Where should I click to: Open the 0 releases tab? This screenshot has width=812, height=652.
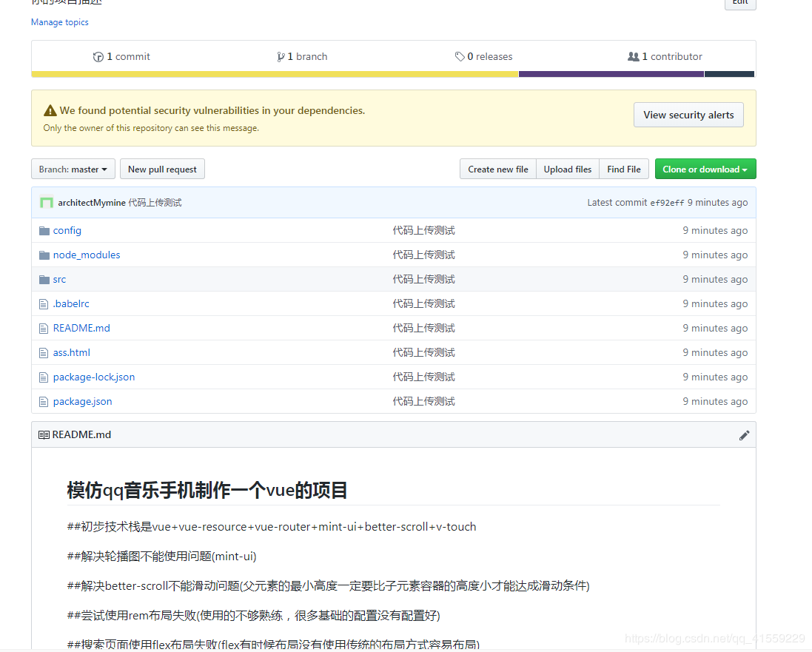(x=483, y=57)
